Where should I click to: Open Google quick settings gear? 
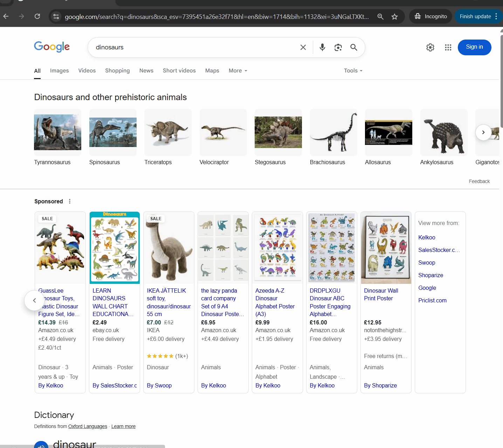pos(430,47)
